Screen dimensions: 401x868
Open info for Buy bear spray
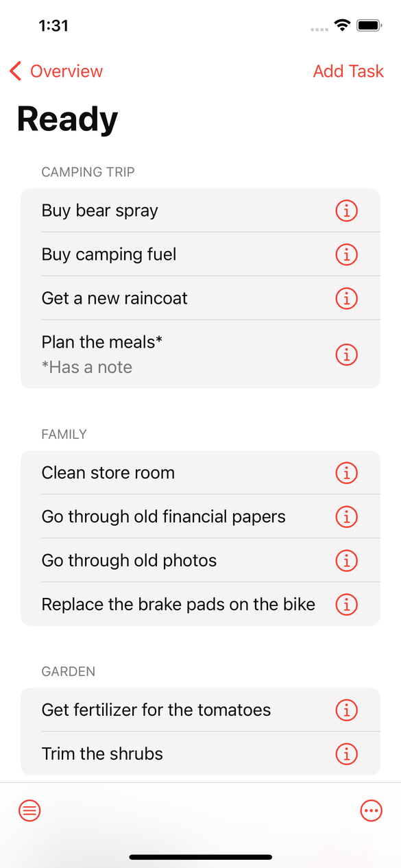[346, 210]
